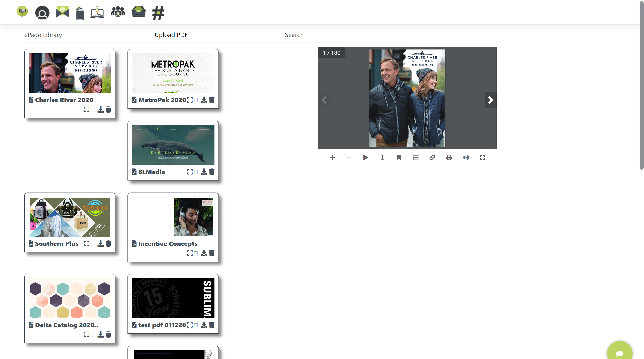The image size is (644, 359).
Task: Delete the Charles River 2020 catalog
Action: point(108,109)
